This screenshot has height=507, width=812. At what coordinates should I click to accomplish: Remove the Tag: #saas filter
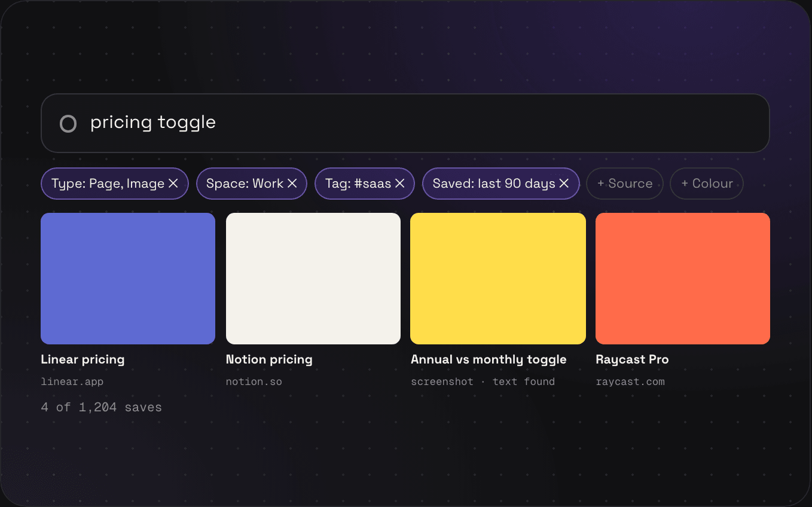coord(400,184)
